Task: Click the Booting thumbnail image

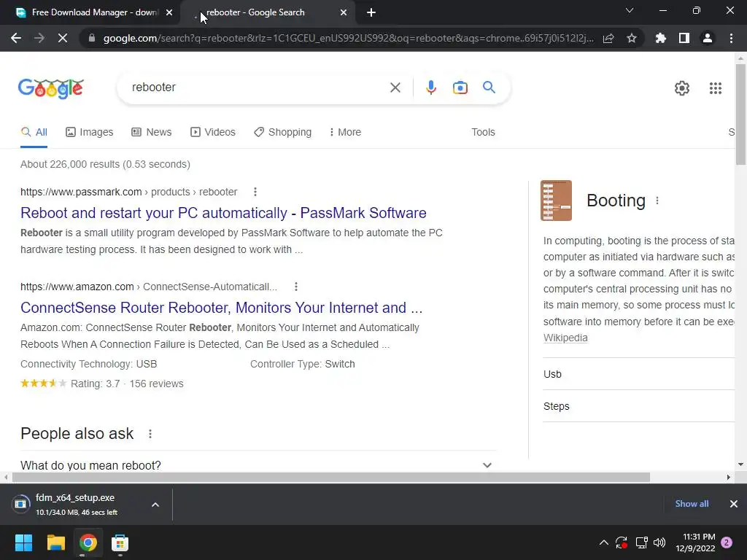Action: click(x=556, y=201)
